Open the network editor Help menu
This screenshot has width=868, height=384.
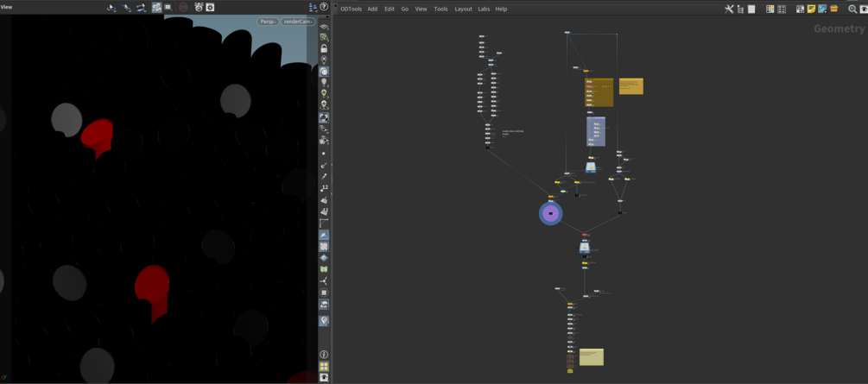pyautogui.click(x=501, y=9)
